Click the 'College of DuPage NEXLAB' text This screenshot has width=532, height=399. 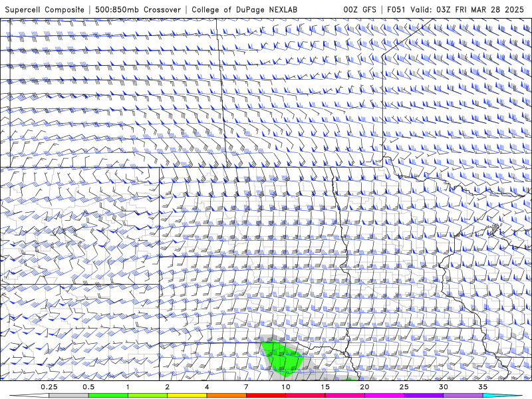[244, 9]
